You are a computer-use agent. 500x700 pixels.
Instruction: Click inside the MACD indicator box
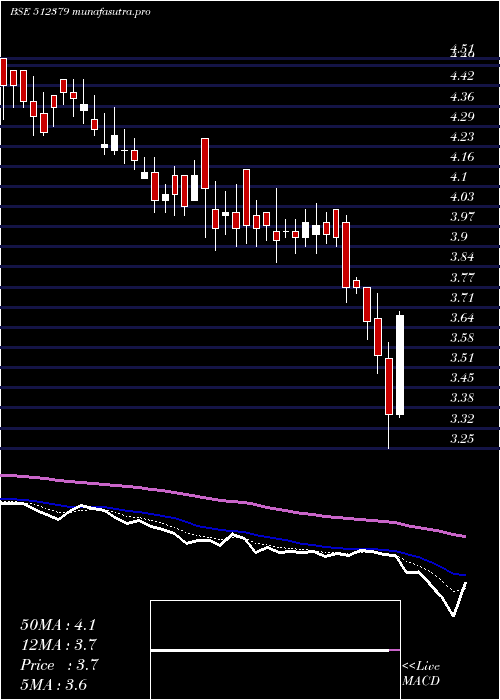coord(275,650)
